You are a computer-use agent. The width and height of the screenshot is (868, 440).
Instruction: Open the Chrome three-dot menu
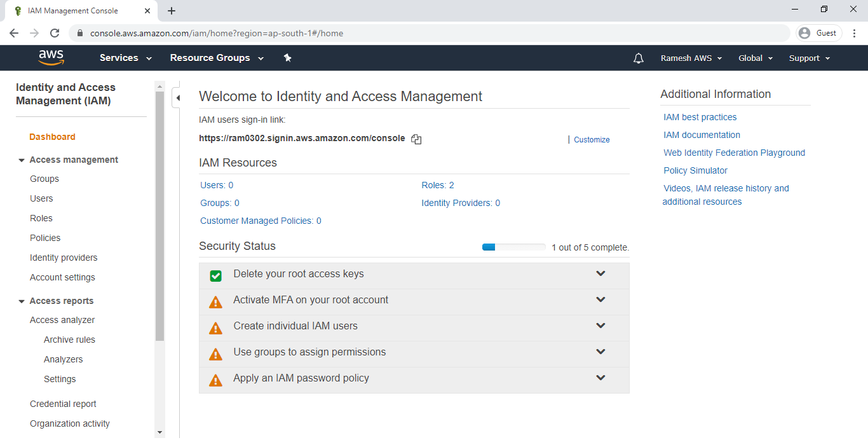click(x=855, y=33)
